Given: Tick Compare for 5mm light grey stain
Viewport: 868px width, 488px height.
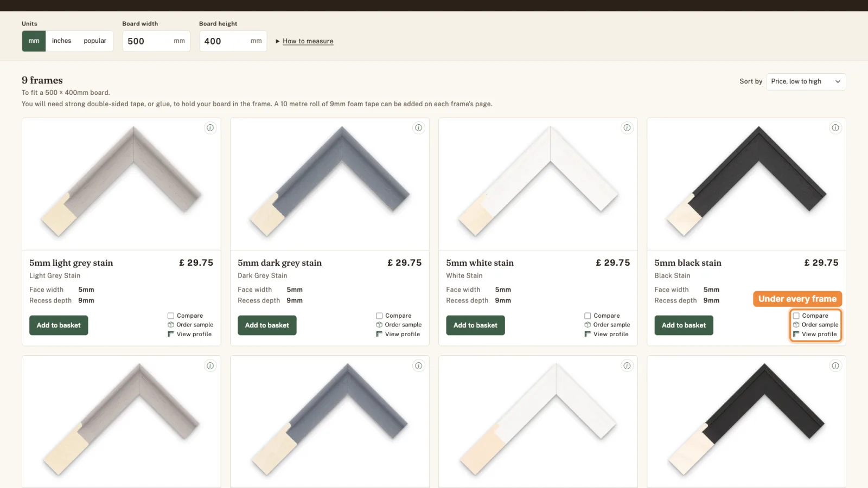Looking at the screenshot, I should click(x=171, y=316).
